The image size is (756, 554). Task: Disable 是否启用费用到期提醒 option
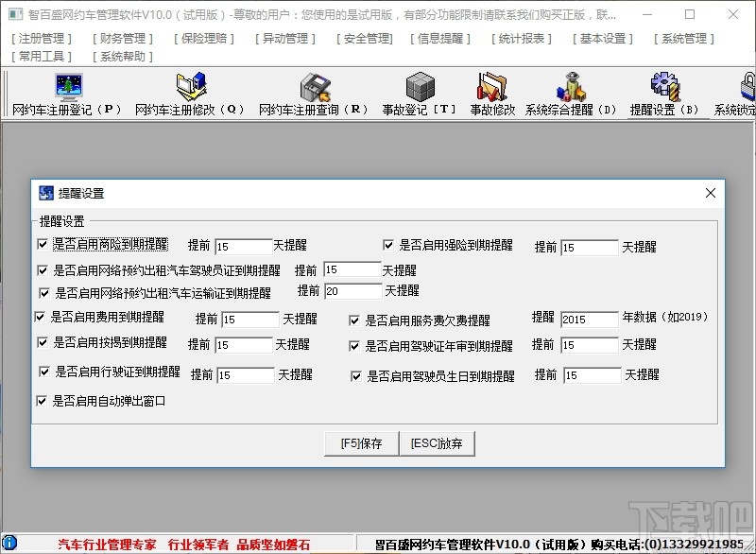click(39, 318)
